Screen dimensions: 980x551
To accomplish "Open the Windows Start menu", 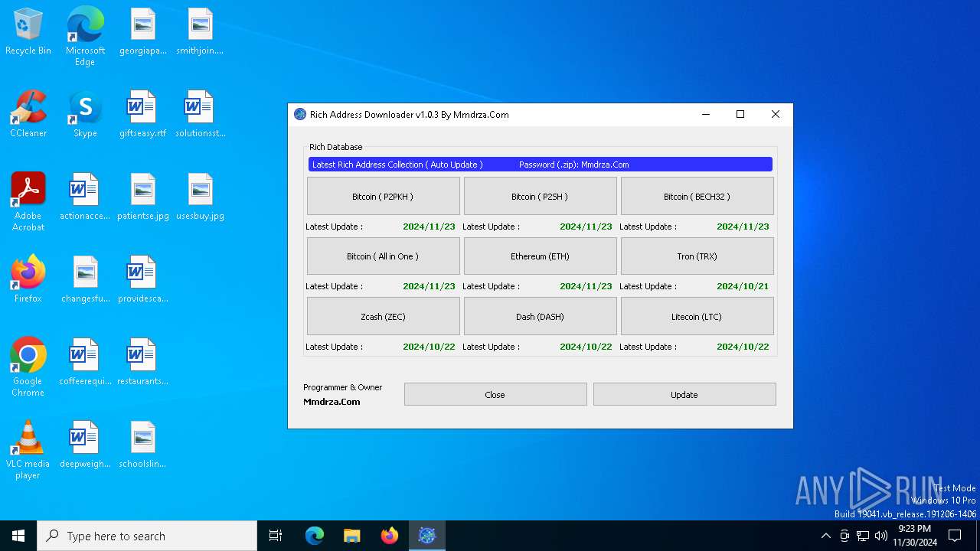I will (x=18, y=536).
